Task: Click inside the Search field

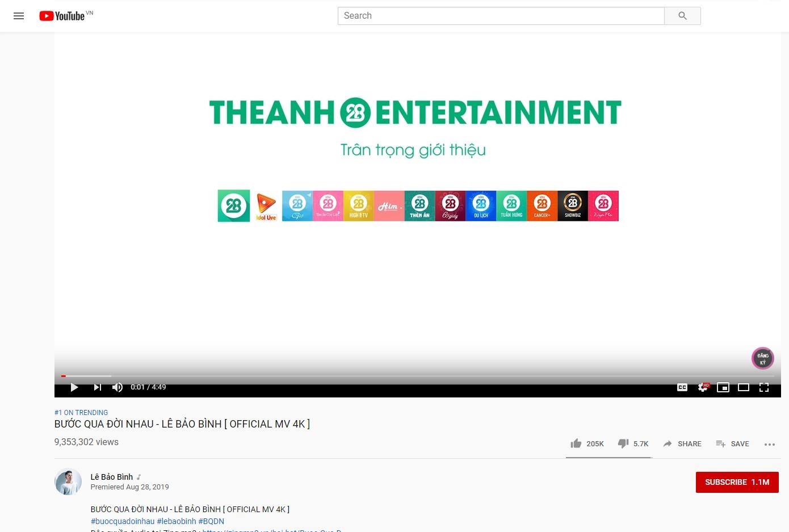Action: (501, 15)
